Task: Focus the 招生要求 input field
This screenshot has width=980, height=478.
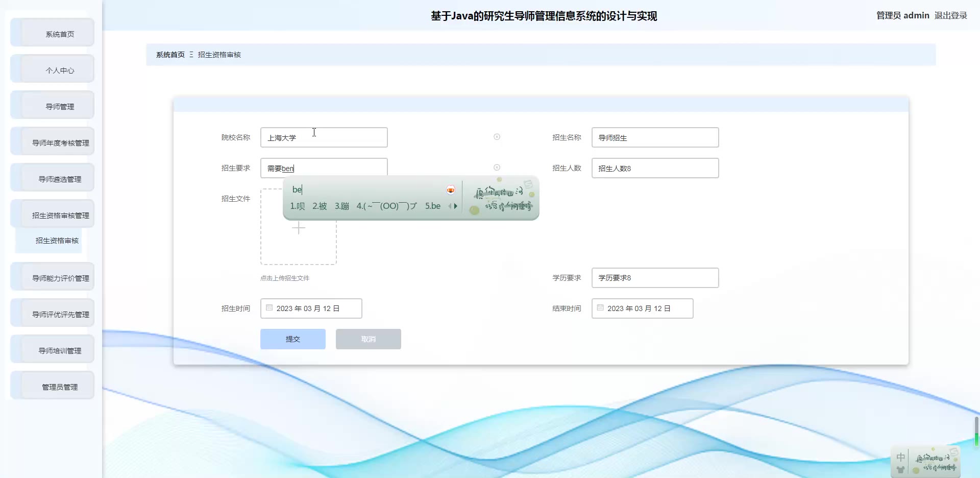Action: [324, 168]
